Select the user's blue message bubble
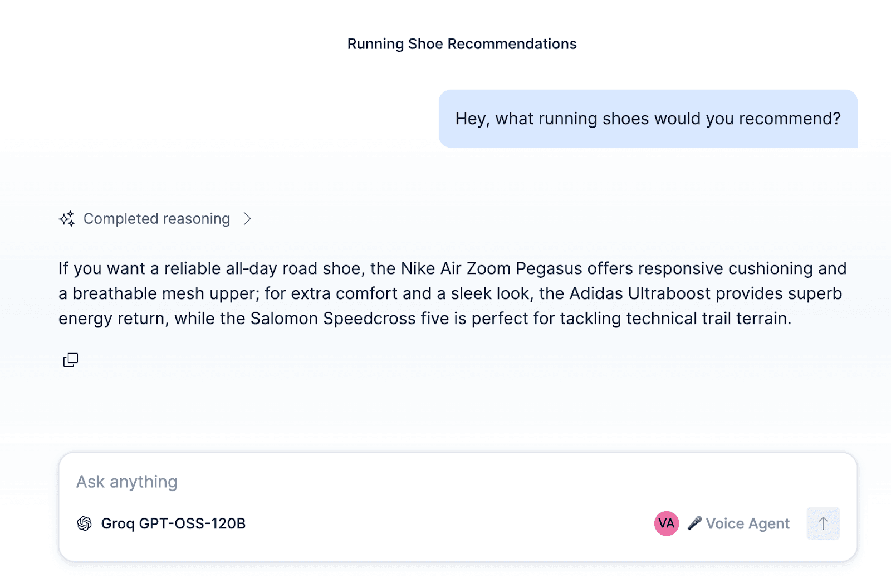The height and width of the screenshot is (588, 891). pos(648,119)
